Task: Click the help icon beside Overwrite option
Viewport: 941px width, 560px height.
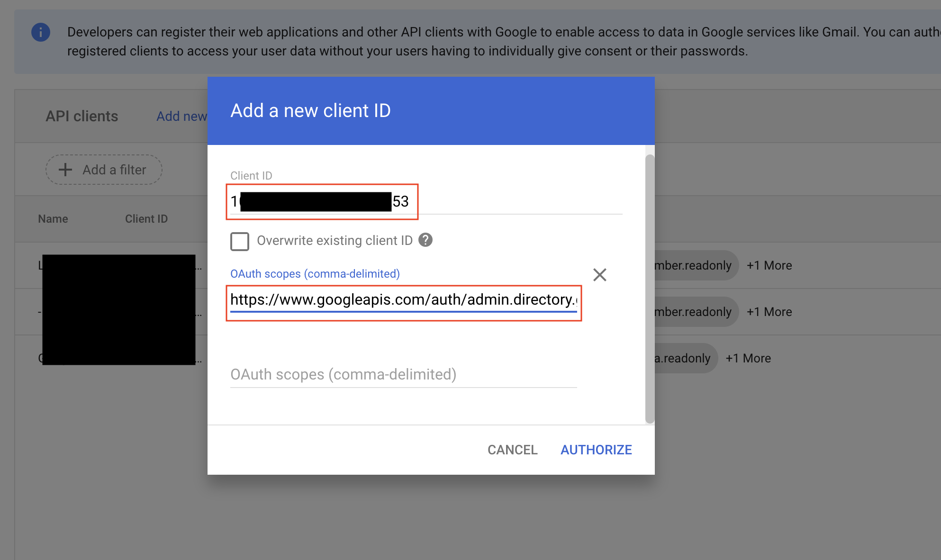Action: pyautogui.click(x=425, y=240)
